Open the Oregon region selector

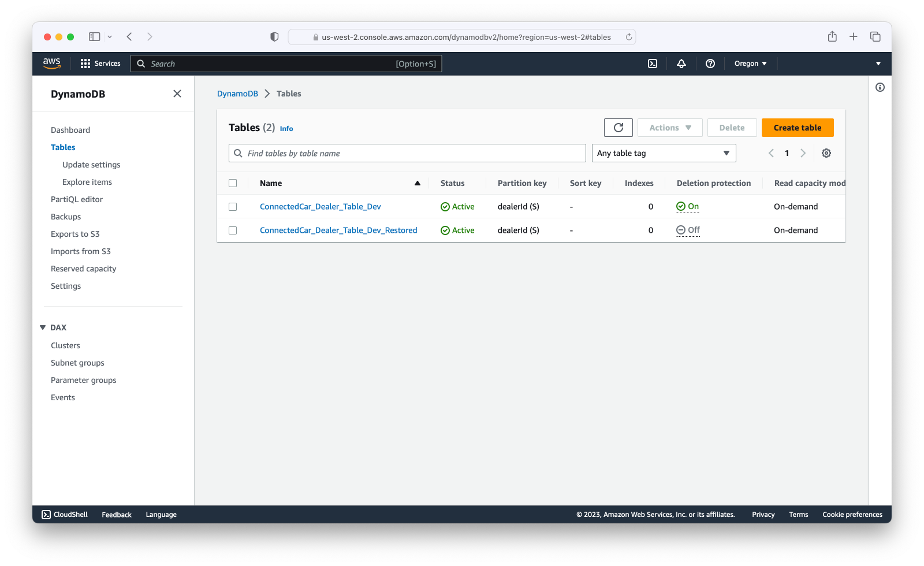(750, 64)
